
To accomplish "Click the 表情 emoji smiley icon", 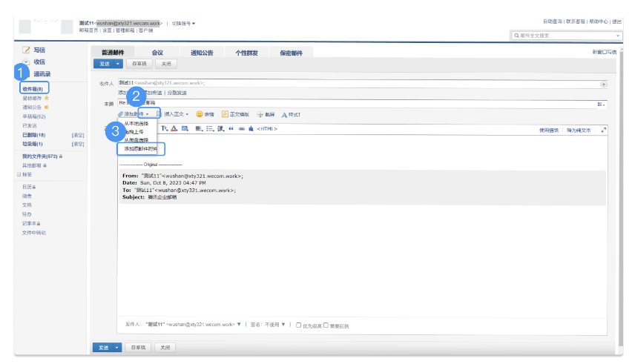I will click(x=200, y=114).
